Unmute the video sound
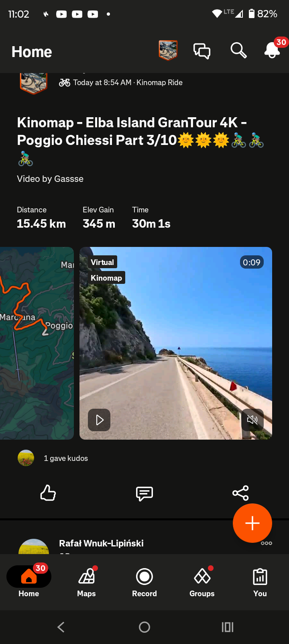This screenshot has width=289, height=644. [252, 420]
